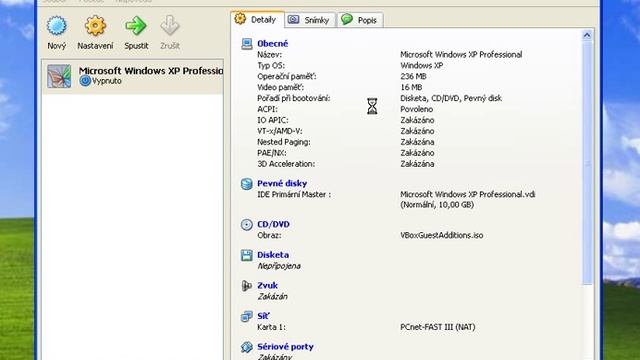This screenshot has height=360, width=640.
Task: Click the details panel scrollbar thumb
Action: coord(587,162)
